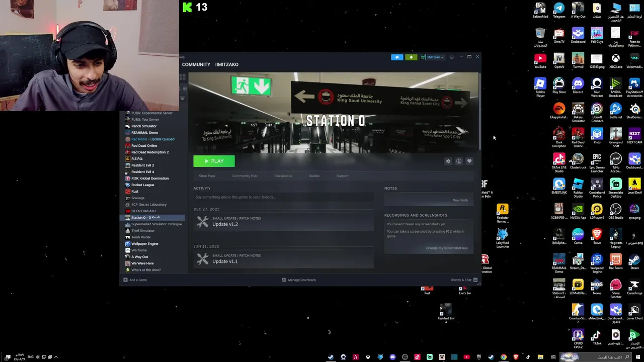Image resolution: width=644 pixels, height=362 pixels.
Task: Select We Were Here in the library
Action: (142, 263)
